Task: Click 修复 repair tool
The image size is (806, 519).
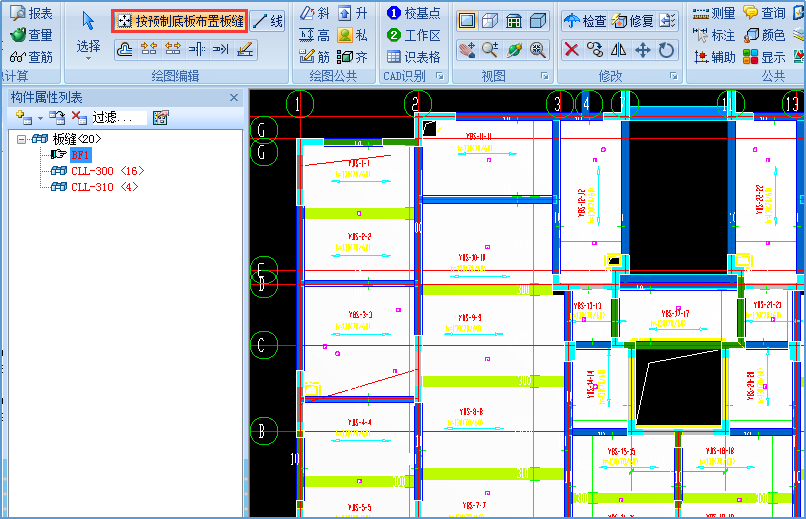Action: (x=632, y=21)
